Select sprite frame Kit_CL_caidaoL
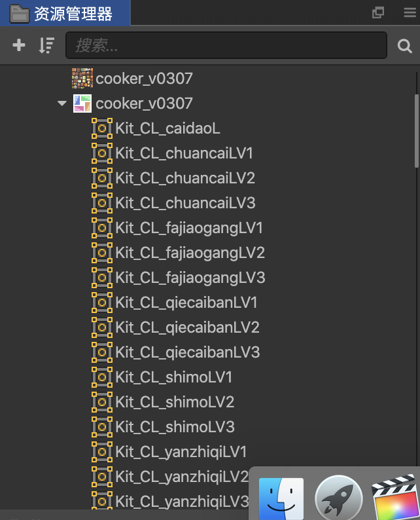 (x=167, y=128)
